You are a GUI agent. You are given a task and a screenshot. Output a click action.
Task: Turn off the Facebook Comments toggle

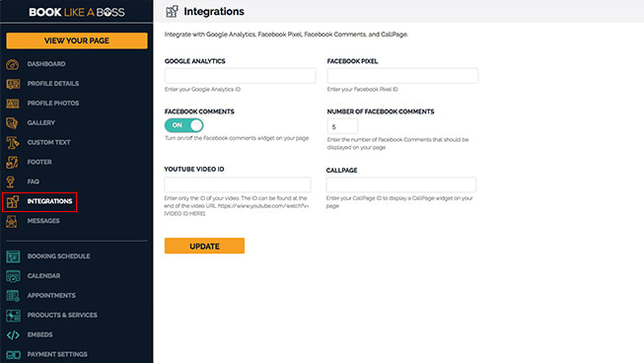(184, 125)
